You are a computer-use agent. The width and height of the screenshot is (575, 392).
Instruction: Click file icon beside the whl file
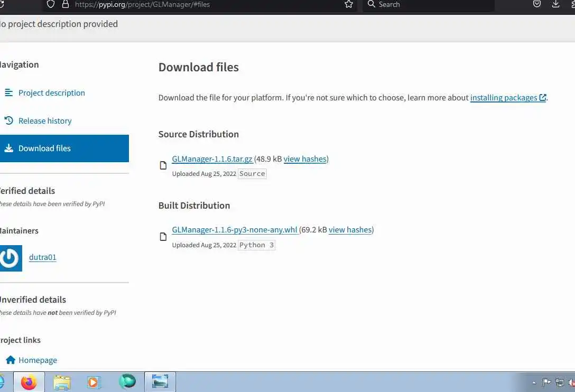click(163, 237)
